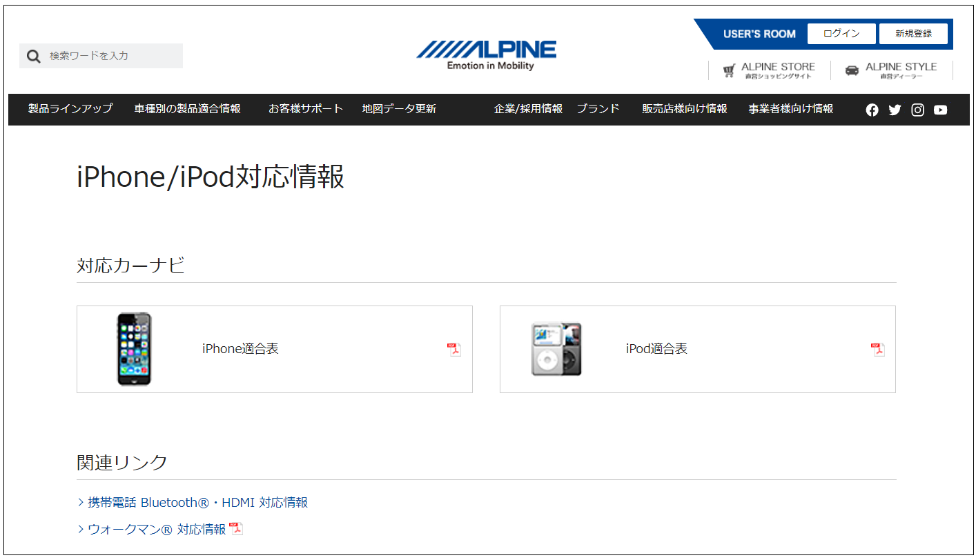Image resolution: width=976 pixels, height=560 pixels.
Task: Click the search magnifier icon
Action: tap(34, 57)
